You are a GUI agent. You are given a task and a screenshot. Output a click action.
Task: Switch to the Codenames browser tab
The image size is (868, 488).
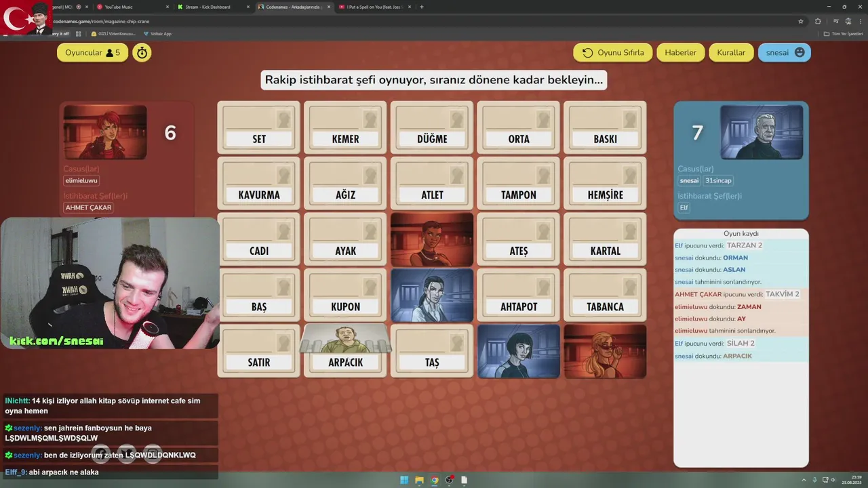tap(294, 7)
